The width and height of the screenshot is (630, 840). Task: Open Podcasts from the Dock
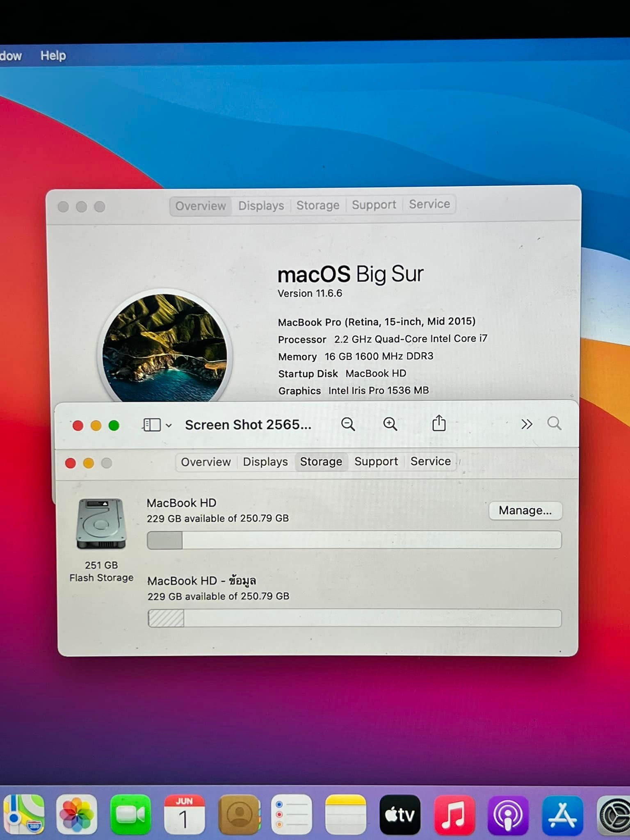[508, 815]
